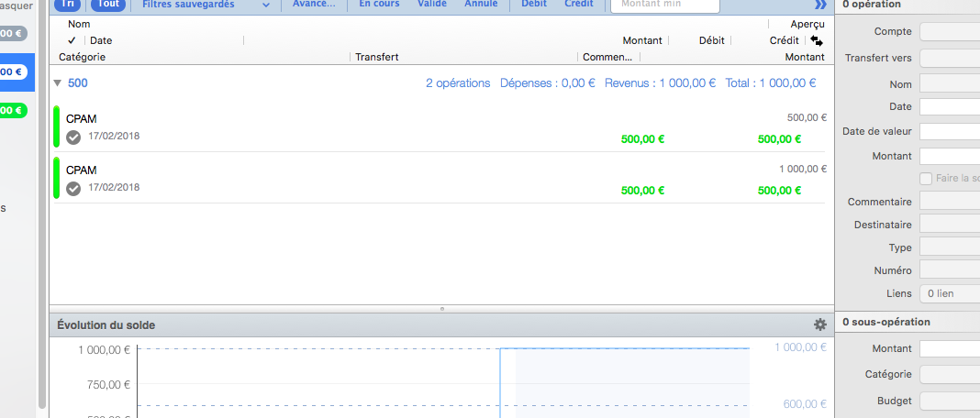Click the grey balance badge in sidebar

click(x=13, y=34)
